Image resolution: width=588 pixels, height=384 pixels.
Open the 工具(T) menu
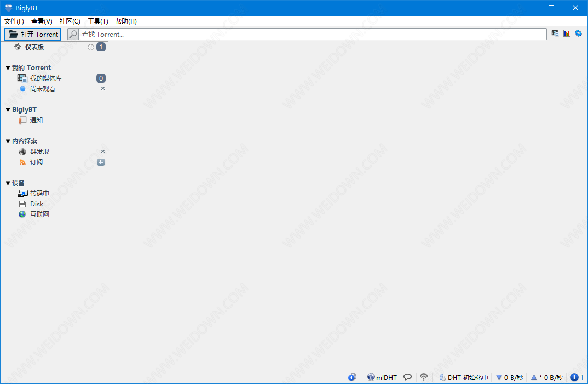(x=98, y=21)
